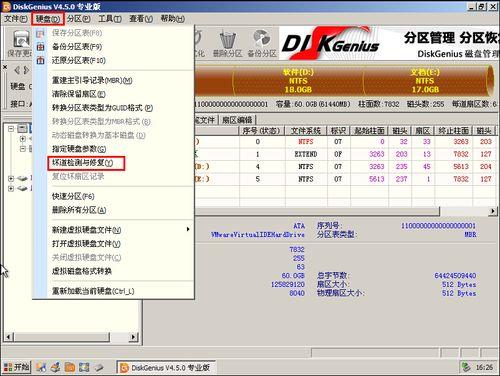Click NTFS cell in row with serial 0
This screenshot has height=376, width=500.
(x=306, y=142)
